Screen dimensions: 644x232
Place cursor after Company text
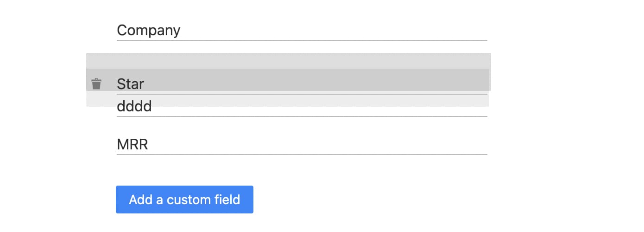click(181, 31)
